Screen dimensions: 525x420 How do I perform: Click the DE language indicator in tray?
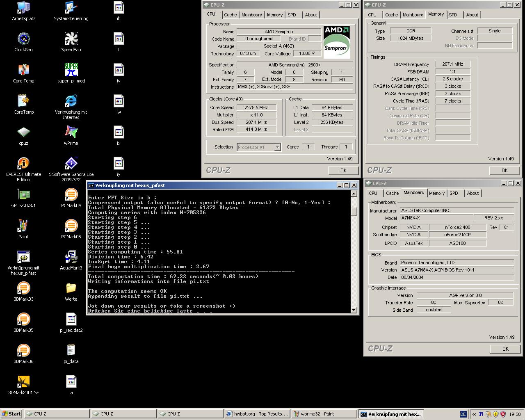[x=463, y=414]
